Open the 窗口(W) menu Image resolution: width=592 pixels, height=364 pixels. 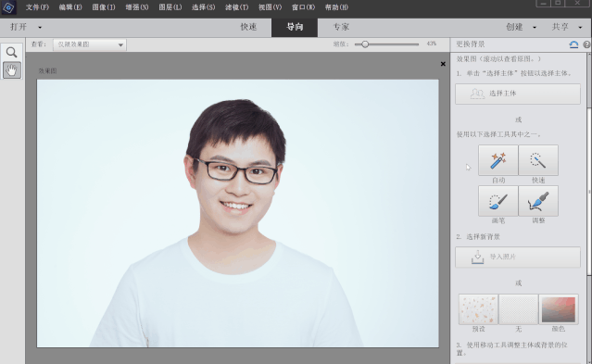[x=303, y=7]
